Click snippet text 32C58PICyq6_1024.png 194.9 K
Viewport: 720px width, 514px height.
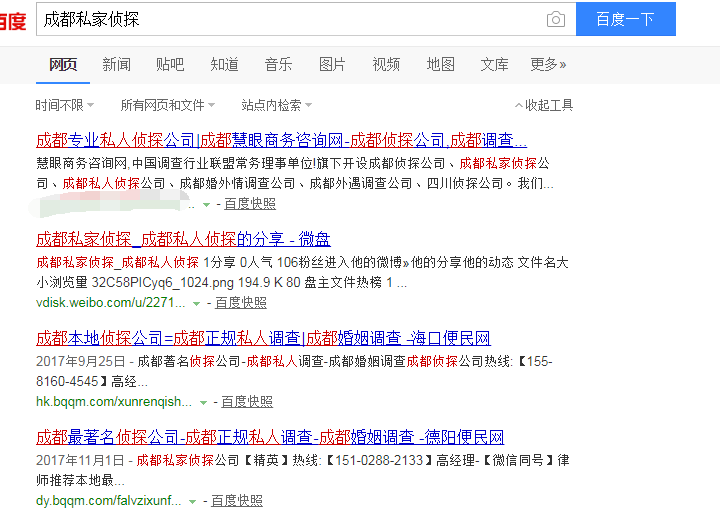[x=196, y=282]
